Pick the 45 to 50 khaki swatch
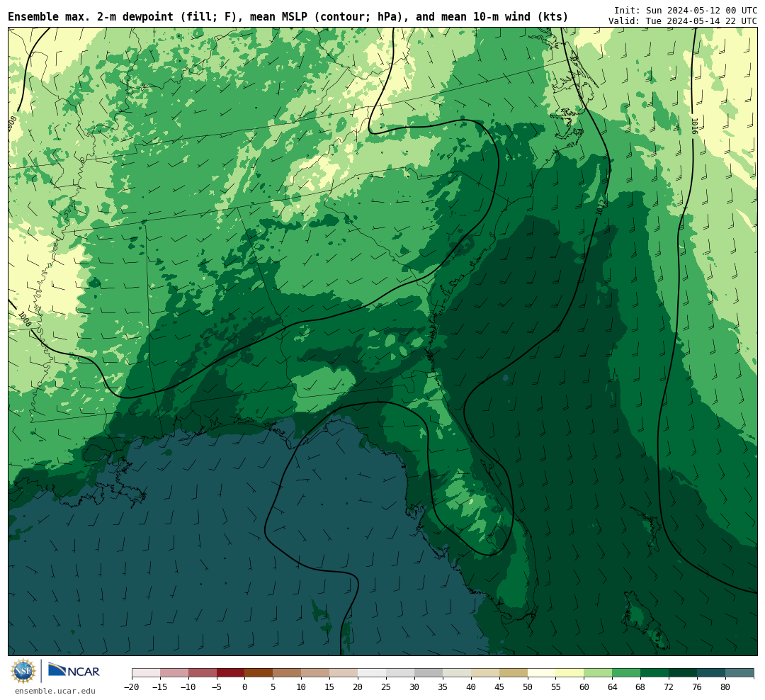 pyautogui.click(x=514, y=672)
